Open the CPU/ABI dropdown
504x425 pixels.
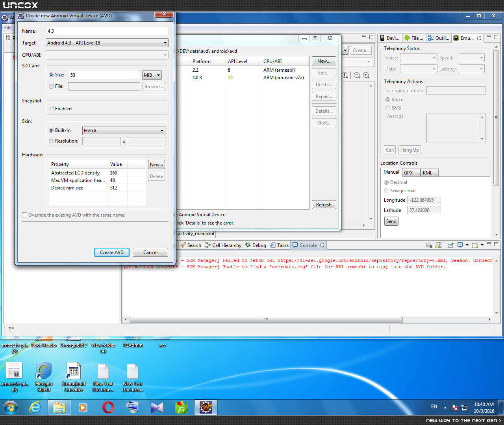click(x=107, y=55)
